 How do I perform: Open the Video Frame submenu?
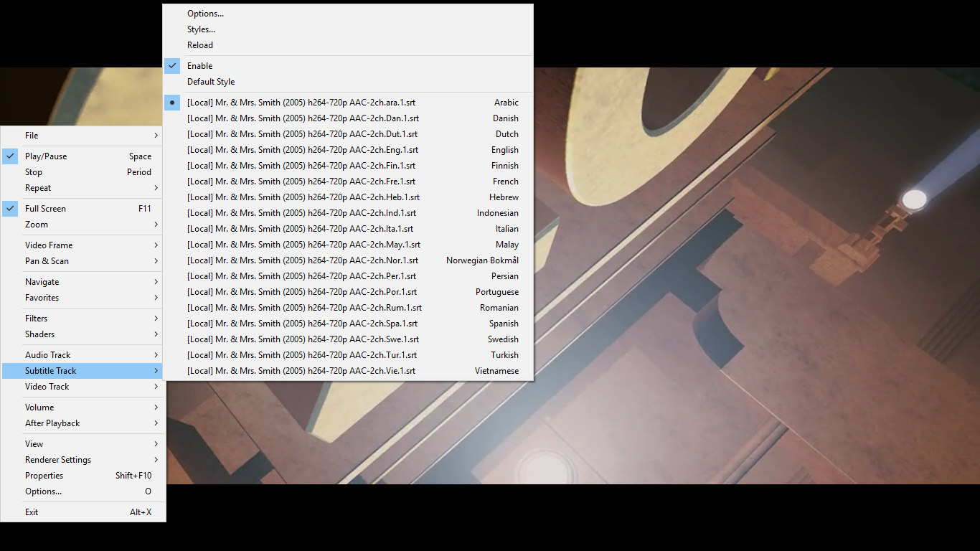point(83,245)
